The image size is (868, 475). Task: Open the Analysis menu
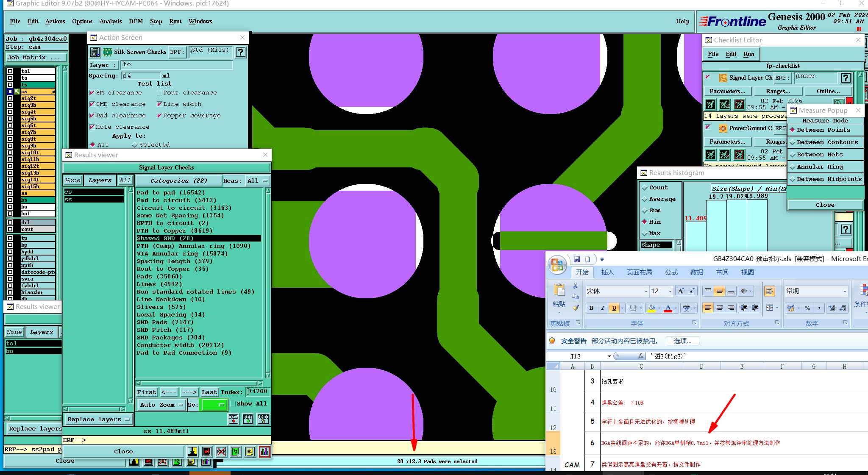click(110, 21)
